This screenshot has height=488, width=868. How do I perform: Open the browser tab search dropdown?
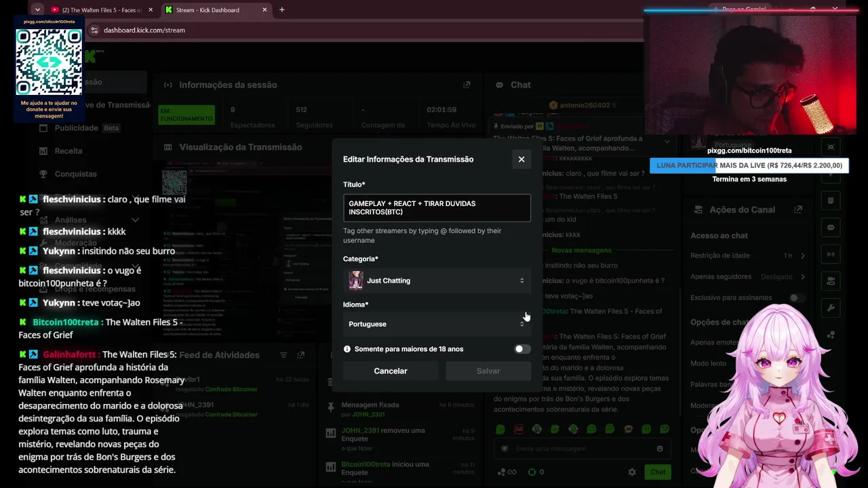point(37,9)
